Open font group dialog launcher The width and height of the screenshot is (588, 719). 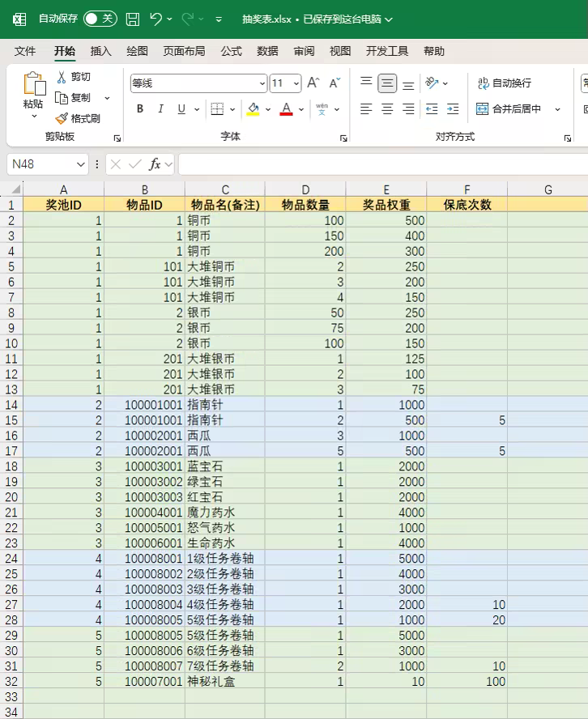pos(343,138)
